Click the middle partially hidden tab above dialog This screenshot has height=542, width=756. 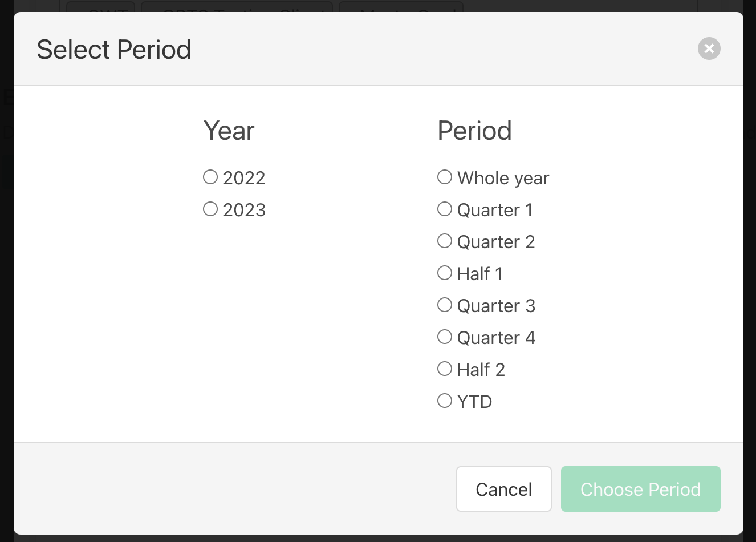pos(237,7)
